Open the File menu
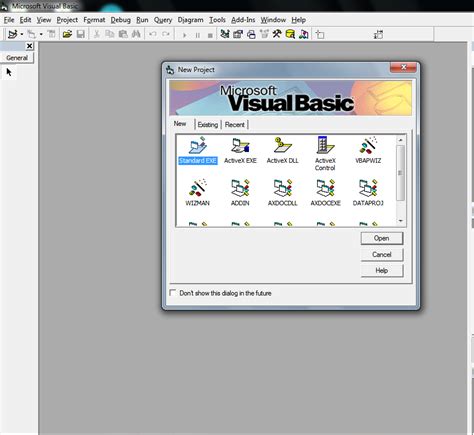 pos(9,20)
